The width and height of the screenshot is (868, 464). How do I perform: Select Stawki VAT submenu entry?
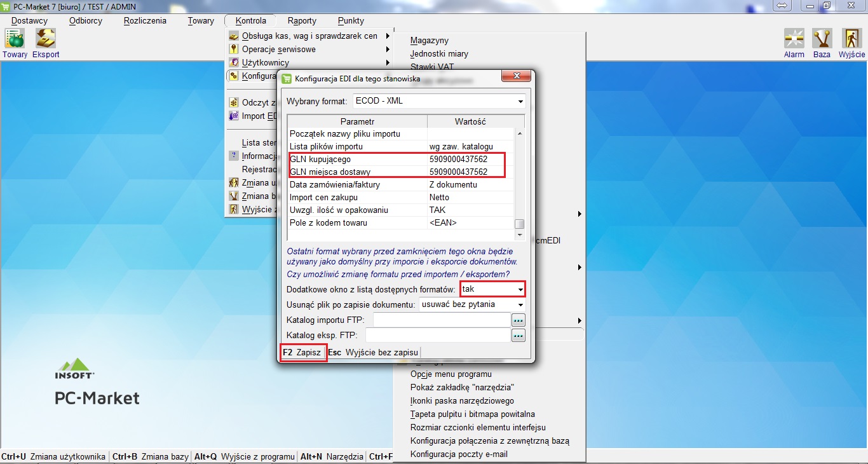coord(432,66)
